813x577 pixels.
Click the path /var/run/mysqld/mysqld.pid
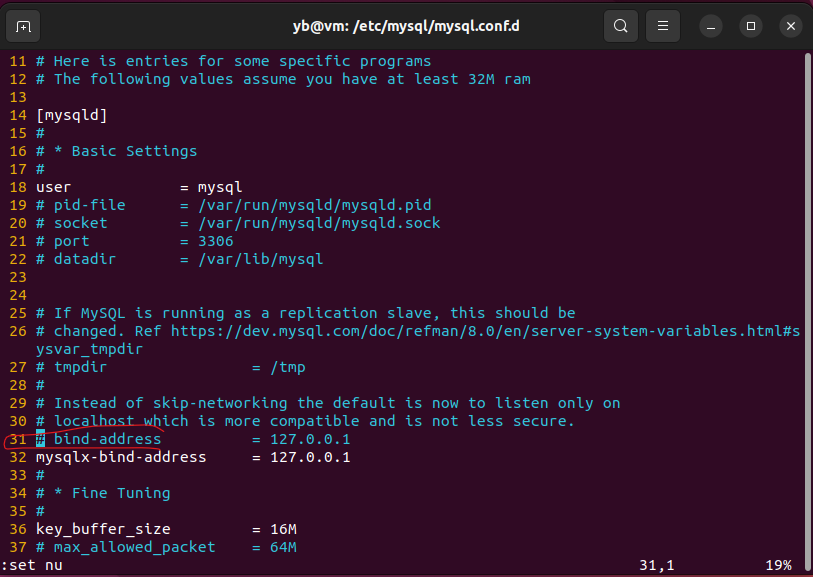point(315,205)
